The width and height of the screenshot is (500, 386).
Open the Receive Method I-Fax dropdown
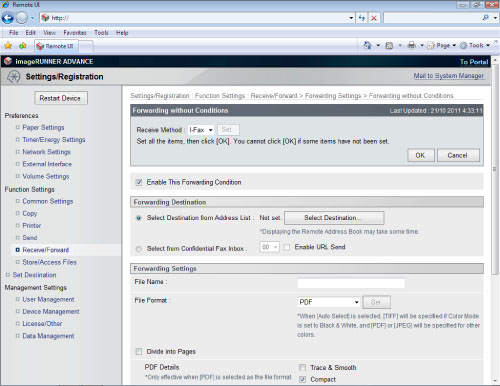pyautogui.click(x=201, y=130)
